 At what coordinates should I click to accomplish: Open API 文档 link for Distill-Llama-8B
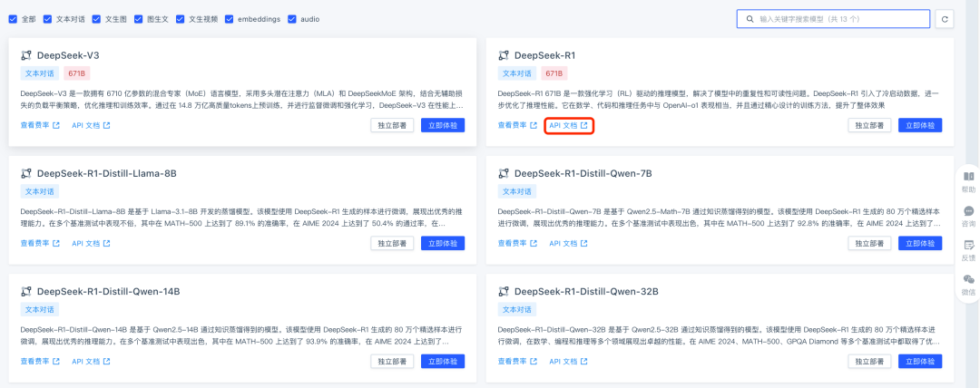tap(91, 244)
